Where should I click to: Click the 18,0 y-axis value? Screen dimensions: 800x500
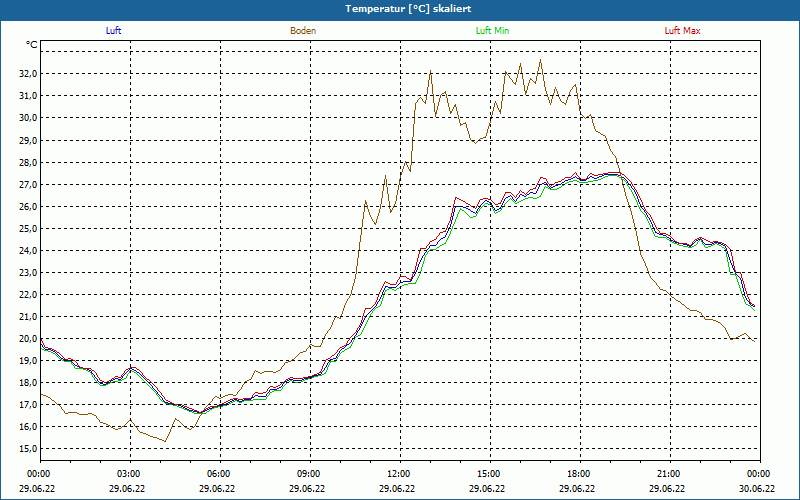pyautogui.click(x=28, y=383)
